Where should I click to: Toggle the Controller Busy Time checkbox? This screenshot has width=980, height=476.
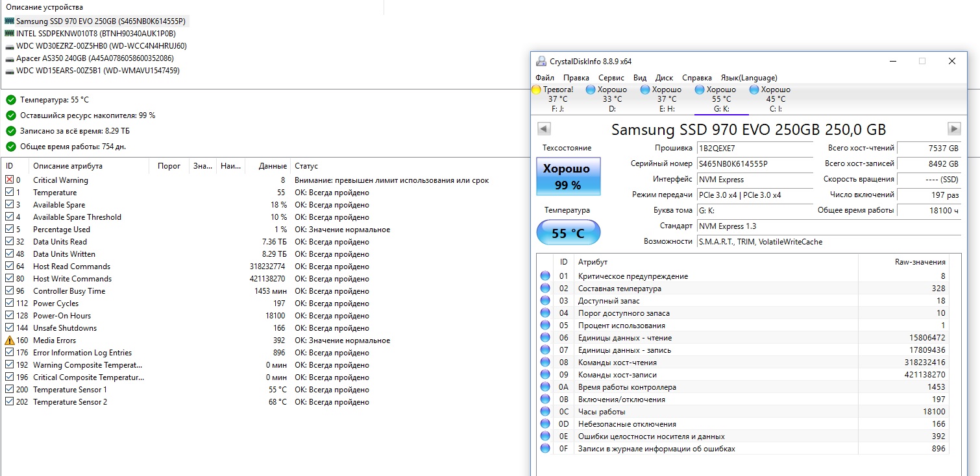pyautogui.click(x=9, y=291)
